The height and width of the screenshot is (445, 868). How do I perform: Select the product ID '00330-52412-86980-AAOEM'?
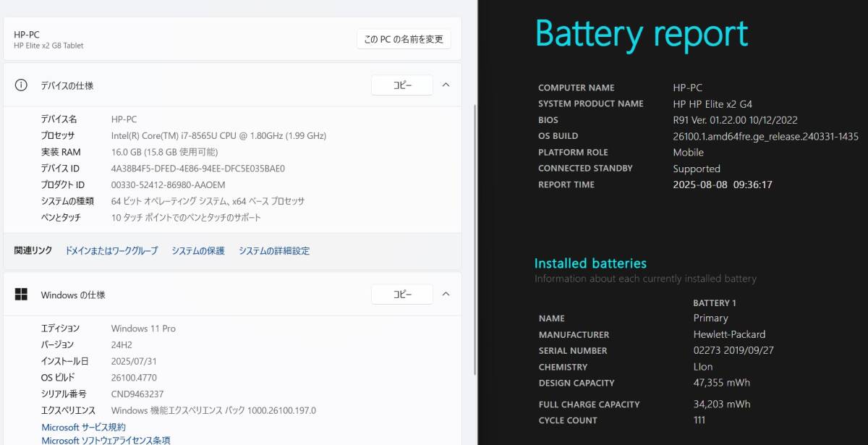[169, 185]
